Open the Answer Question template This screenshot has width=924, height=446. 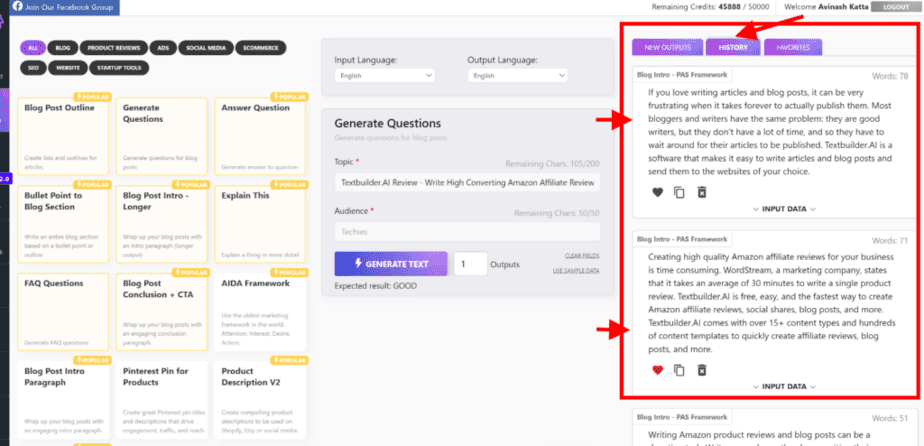260,136
